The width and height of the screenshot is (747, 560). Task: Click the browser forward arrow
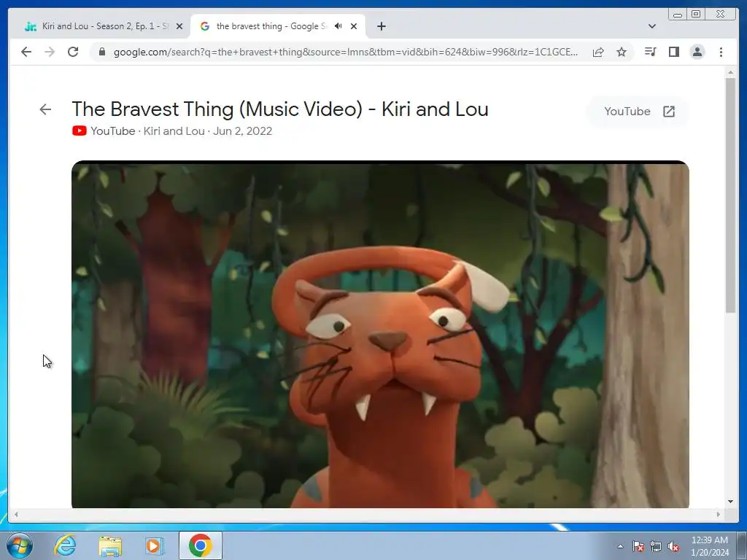50,52
